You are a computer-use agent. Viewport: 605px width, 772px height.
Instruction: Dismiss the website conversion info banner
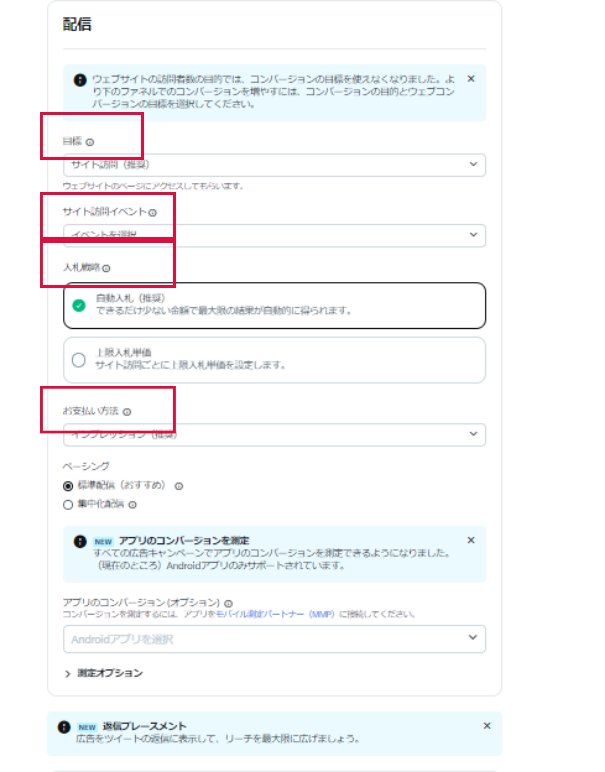[471, 79]
